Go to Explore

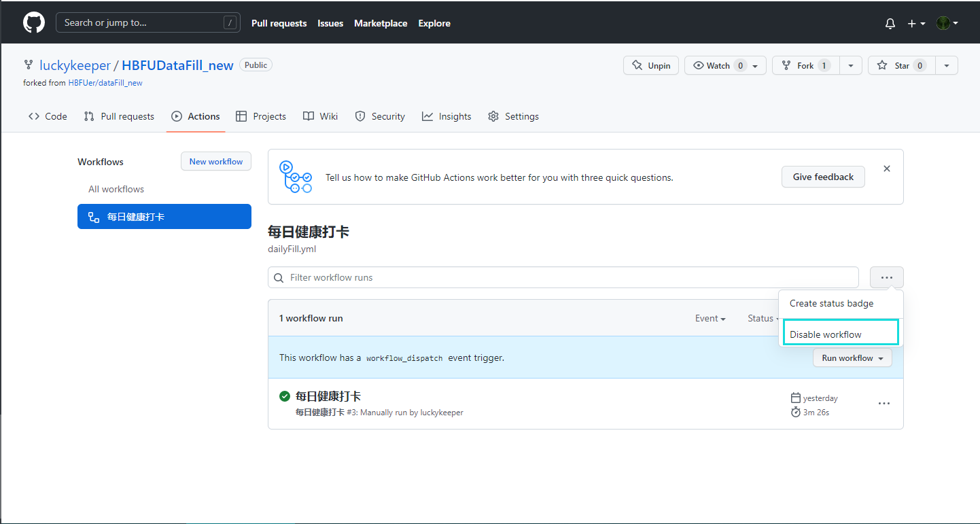coord(434,23)
